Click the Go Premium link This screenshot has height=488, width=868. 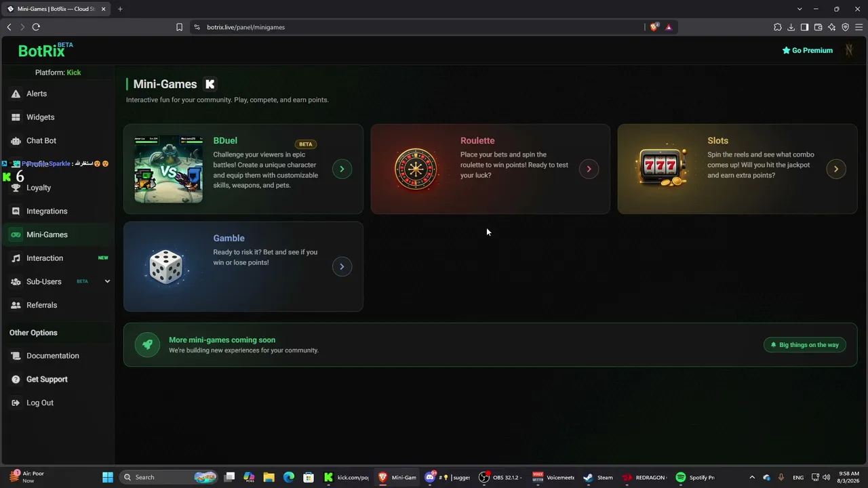point(807,50)
